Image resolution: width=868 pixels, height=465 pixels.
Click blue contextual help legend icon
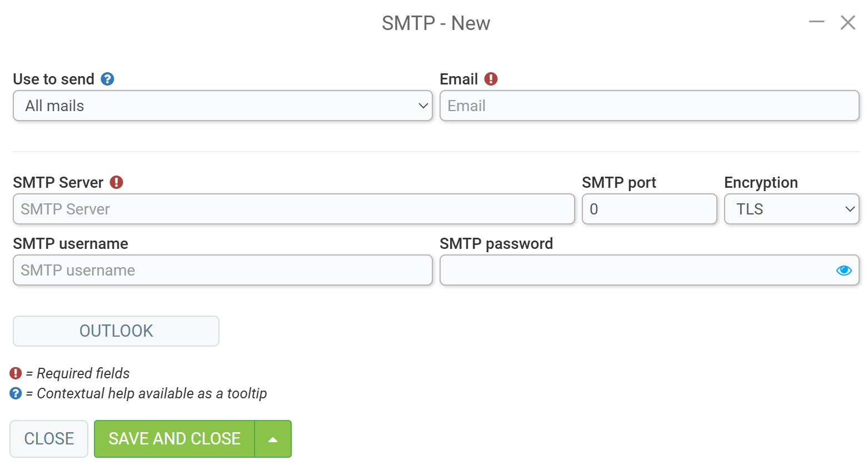click(16, 393)
